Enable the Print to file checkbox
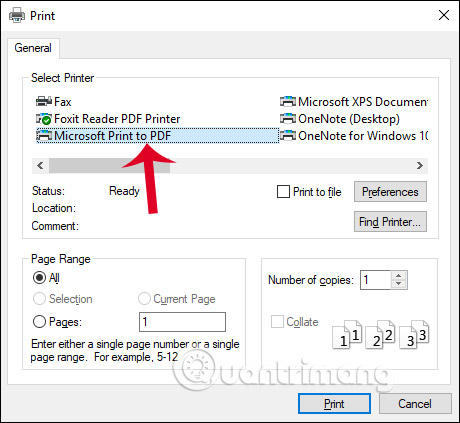460x423 pixels. 283,192
